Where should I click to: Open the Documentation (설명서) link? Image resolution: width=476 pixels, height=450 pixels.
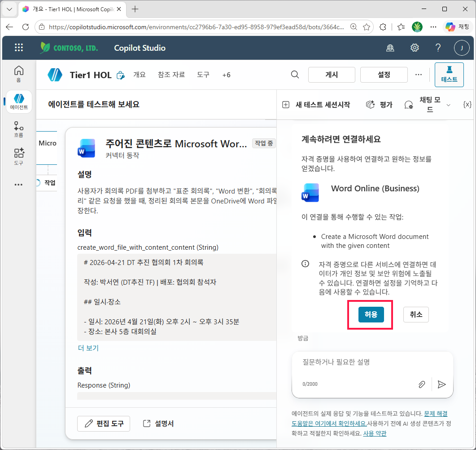158,424
